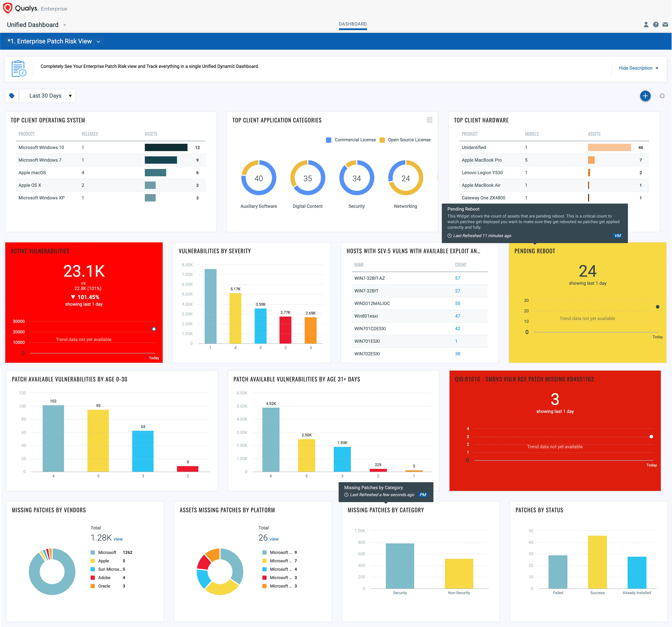The height and width of the screenshot is (627, 672).
Task: Select the blue tag filter icon
Action: pos(12,96)
